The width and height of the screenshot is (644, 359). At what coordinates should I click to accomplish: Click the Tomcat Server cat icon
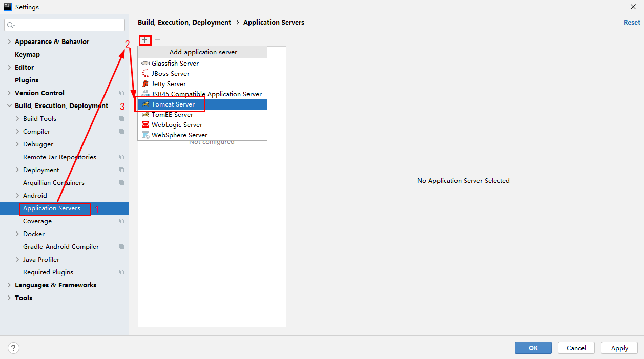tap(146, 104)
